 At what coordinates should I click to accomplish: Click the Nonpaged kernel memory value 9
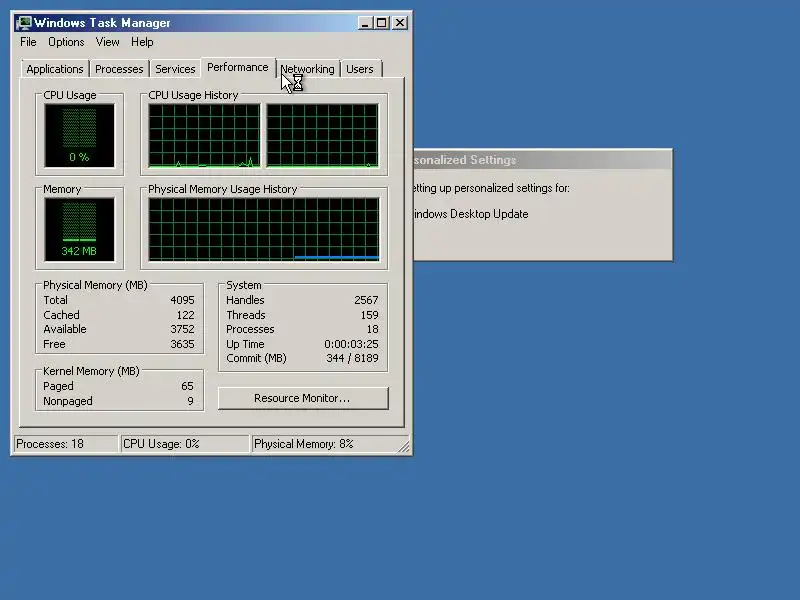[190, 401]
